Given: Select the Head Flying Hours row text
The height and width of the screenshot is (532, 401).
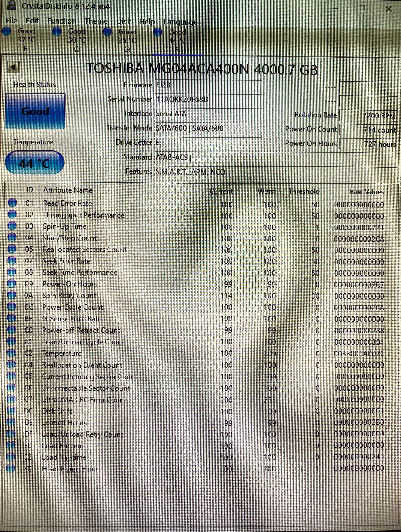Looking at the screenshot, I should pyautogui.click(x=71, y=469).
